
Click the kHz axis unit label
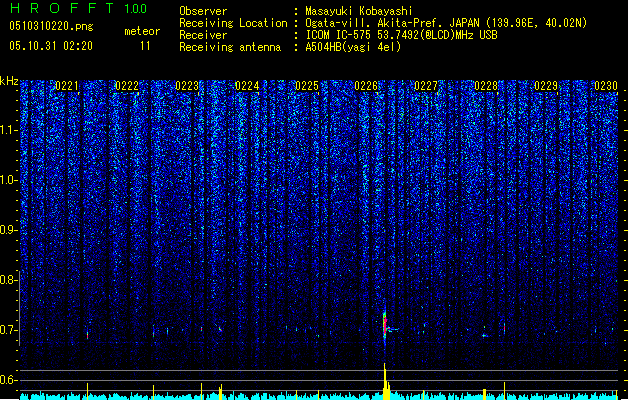coord(9,81)
